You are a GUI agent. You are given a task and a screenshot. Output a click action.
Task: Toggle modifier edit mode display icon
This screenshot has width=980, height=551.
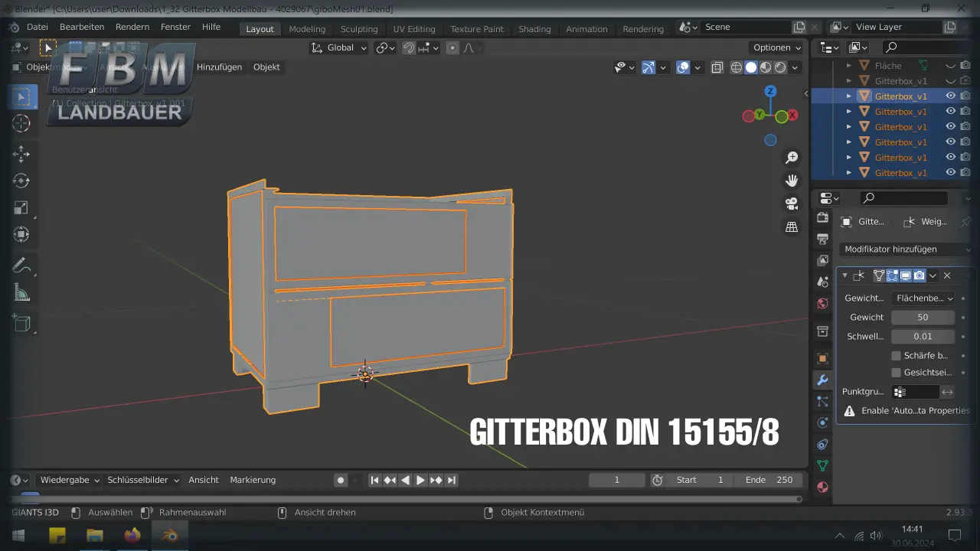click(x=892, y=275)
